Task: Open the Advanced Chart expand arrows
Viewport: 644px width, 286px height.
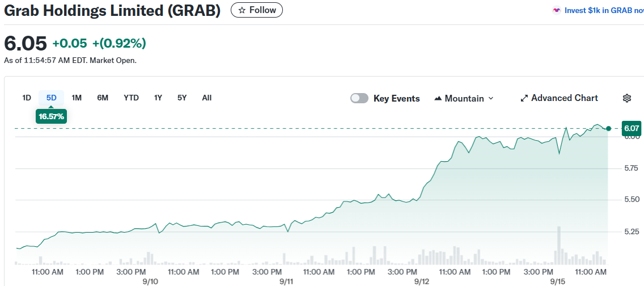Action: [524, 98]
